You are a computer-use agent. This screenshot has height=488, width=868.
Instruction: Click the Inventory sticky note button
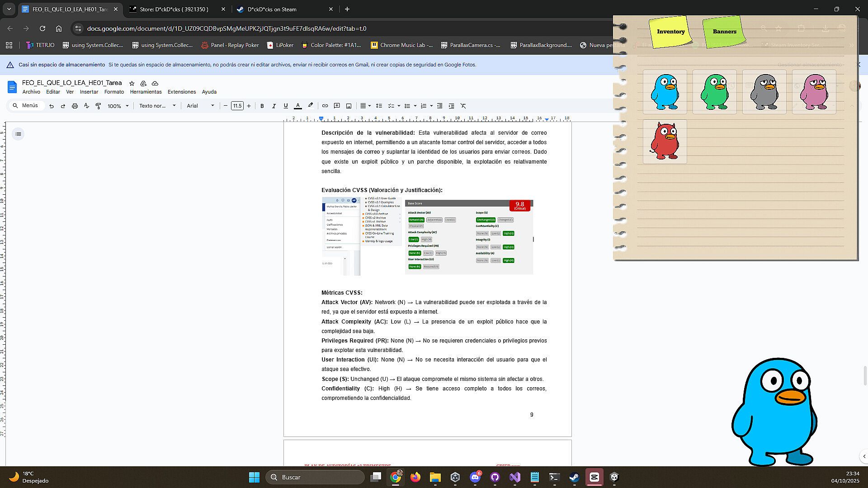[x=670, y=31]
